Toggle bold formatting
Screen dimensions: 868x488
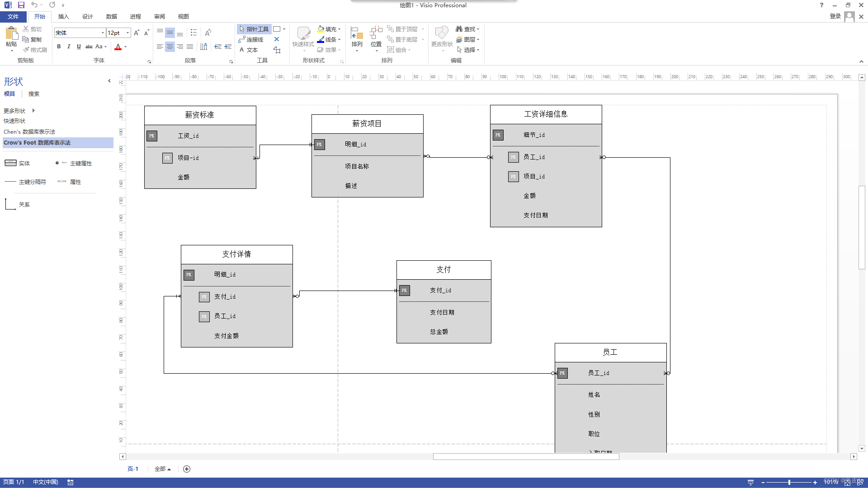[x=59, y=47]
